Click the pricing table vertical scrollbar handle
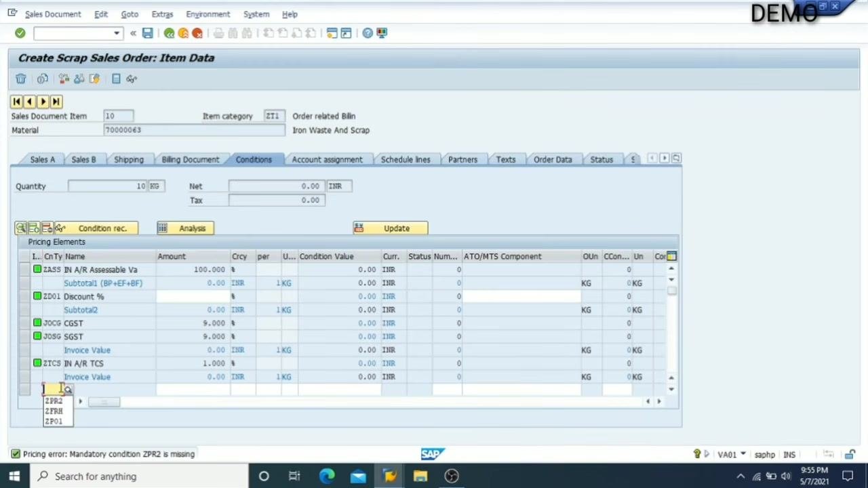This screenshot has width=868, height=488. pos(671,291)
